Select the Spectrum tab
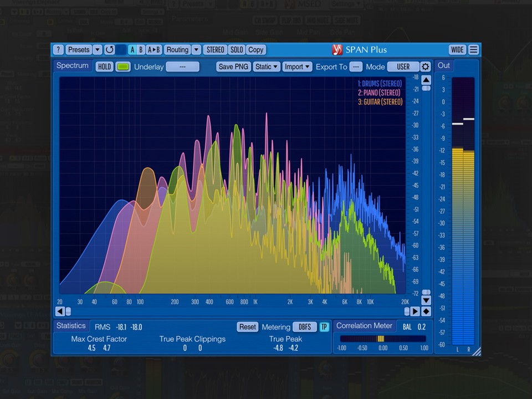This screenshot has height=399, width=532. [x=72, y=66]
